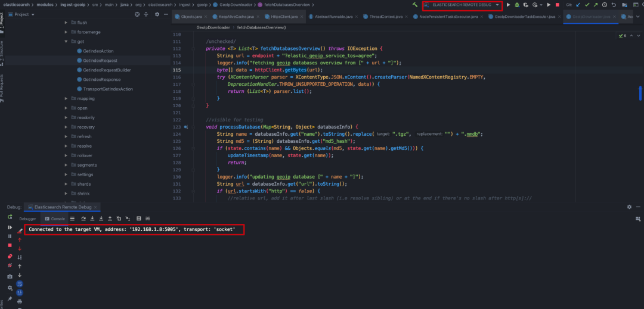Pause program in the debug sidebar
Viewport: 644px width, 309px height.
[x=10, y=236]
